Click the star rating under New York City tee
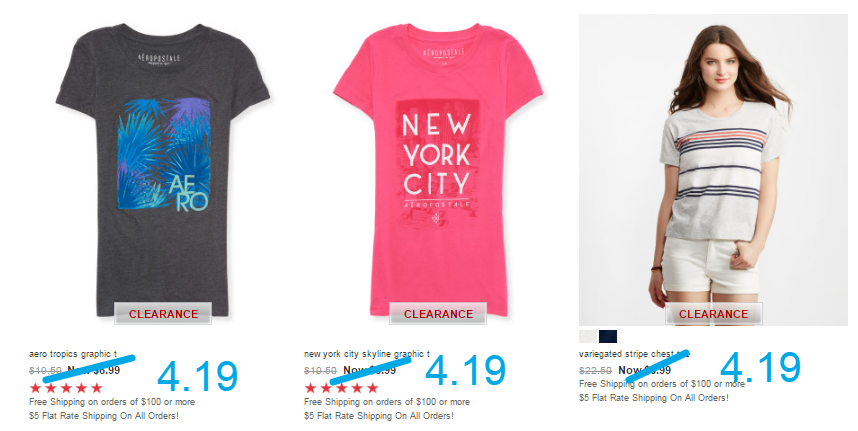The width and height of the screenshot is (858, 431). click(341, 388)
